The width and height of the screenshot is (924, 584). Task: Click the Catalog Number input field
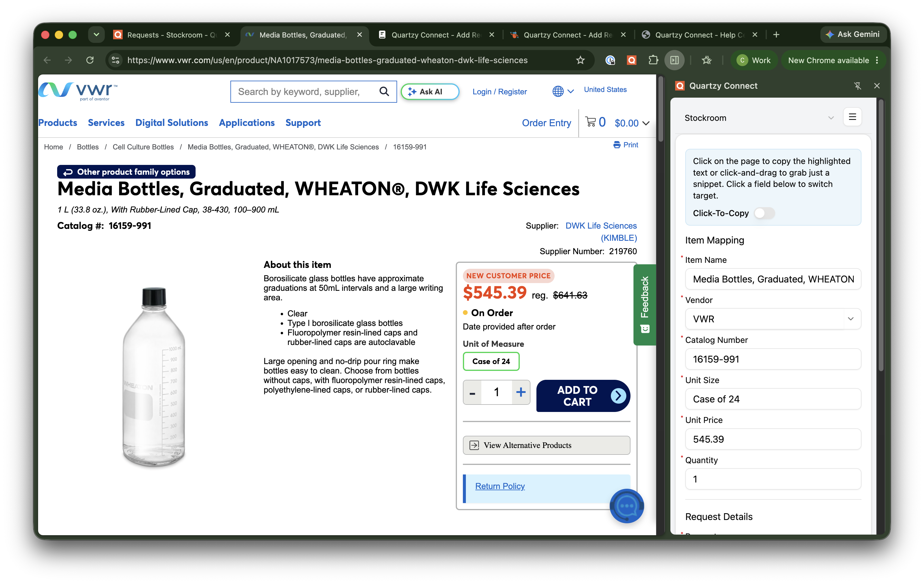tap(773, 359)
